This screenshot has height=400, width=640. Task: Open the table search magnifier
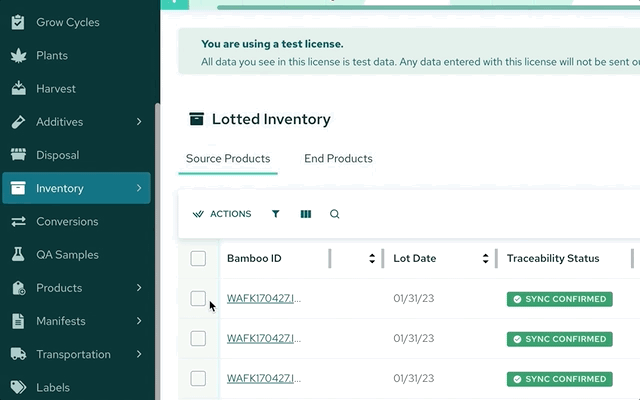[x=334, y=214]
